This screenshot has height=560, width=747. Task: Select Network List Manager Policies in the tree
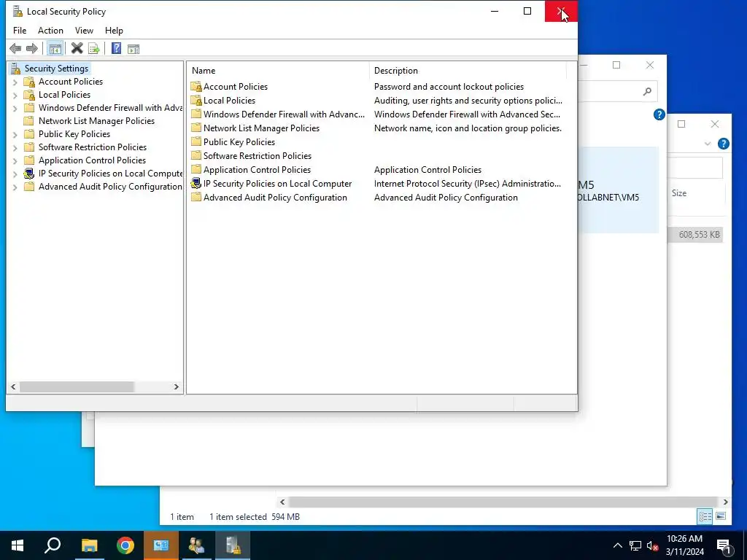coord(96,121)
